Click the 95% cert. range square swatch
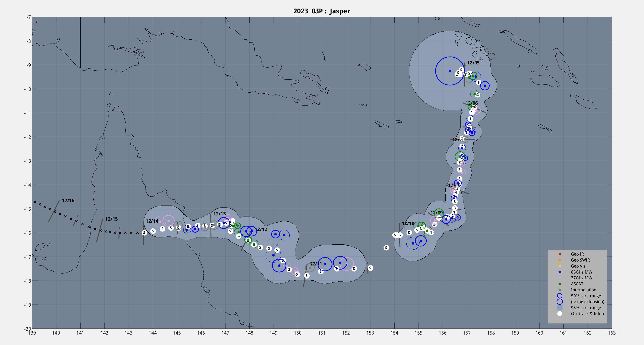Viewport: 644px width, 345px height. pos(560,308)
